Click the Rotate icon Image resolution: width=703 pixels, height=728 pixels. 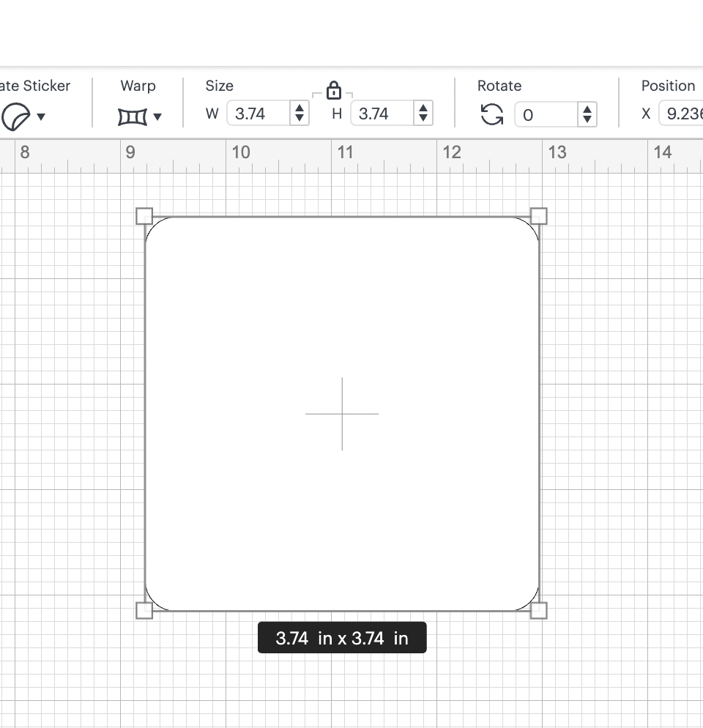coord(491,114)
